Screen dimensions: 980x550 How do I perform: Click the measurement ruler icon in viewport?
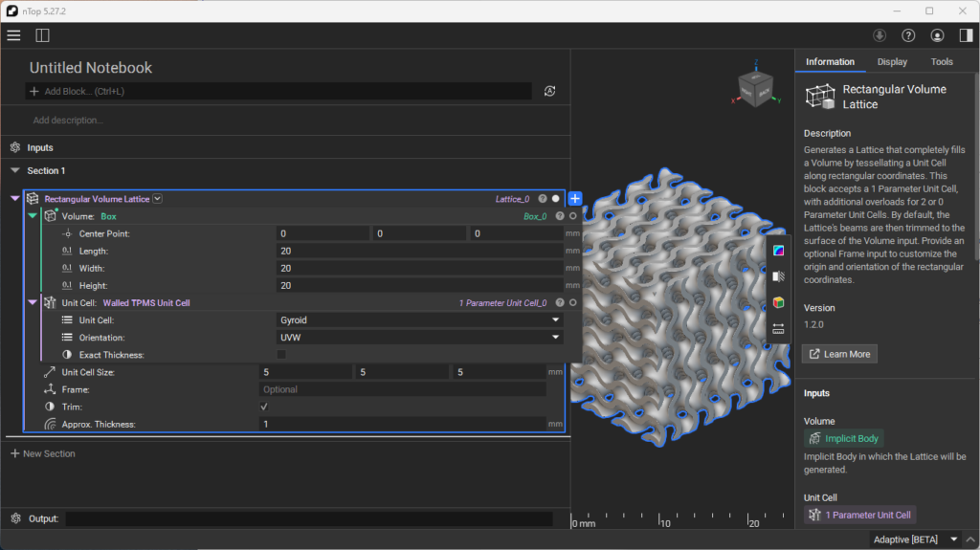pos(778,328)
